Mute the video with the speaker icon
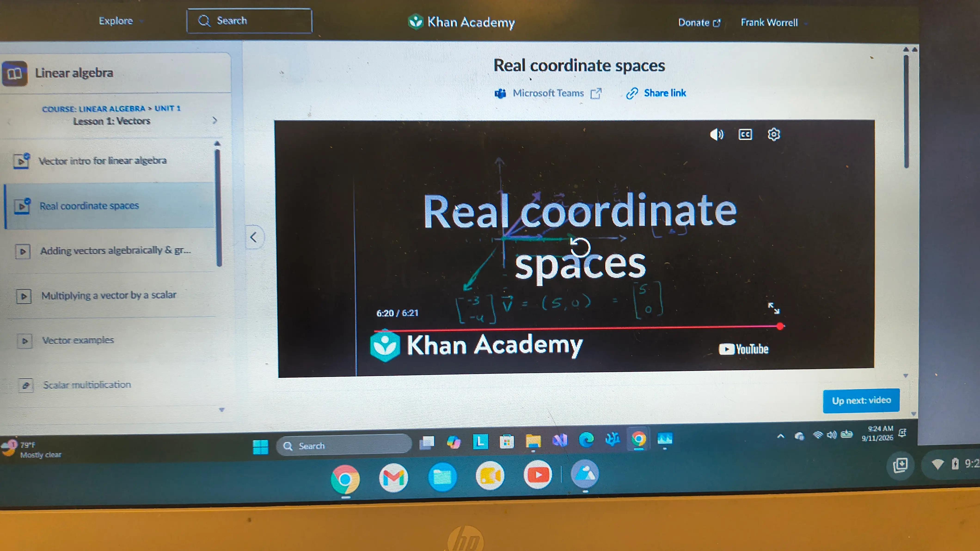This screenshot has width=980, height=551. tap(717, 134)
